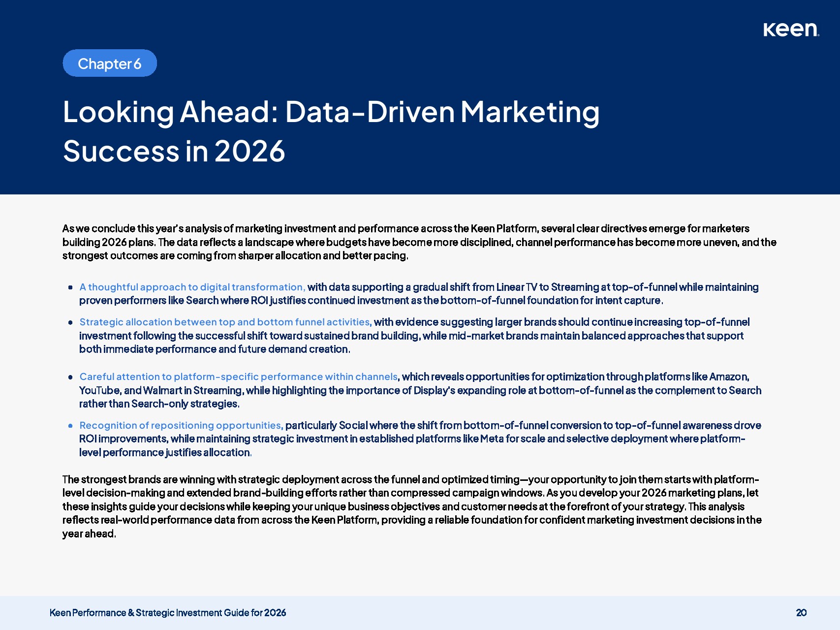Click the word 'Amazon' in the third bullet
The image size is (840, 630).
pos(728,377)
